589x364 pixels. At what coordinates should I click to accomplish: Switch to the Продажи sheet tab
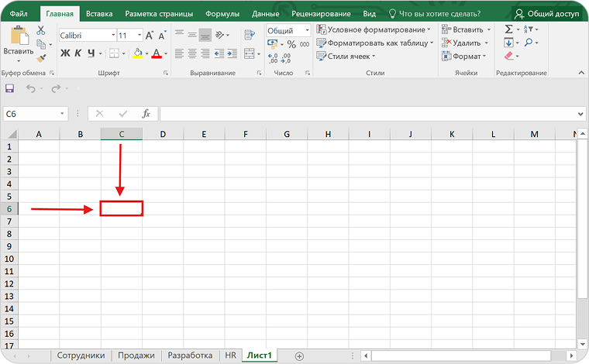pos(136,355)
